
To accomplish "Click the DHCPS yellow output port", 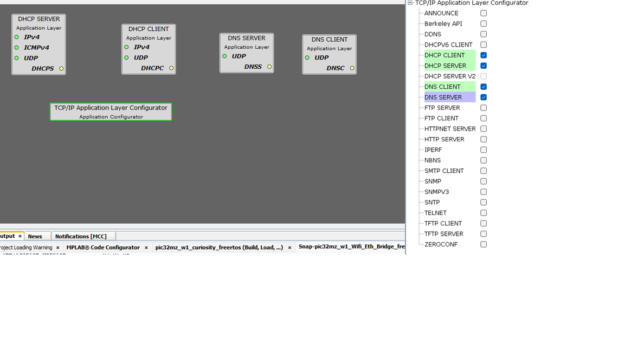I will pyautogui.click(x=62, y=69).
